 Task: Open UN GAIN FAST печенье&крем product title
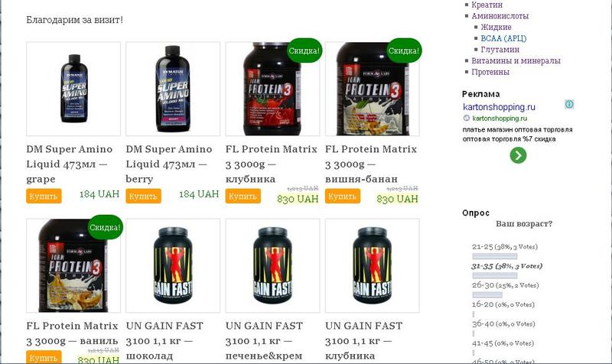(264, 340)
